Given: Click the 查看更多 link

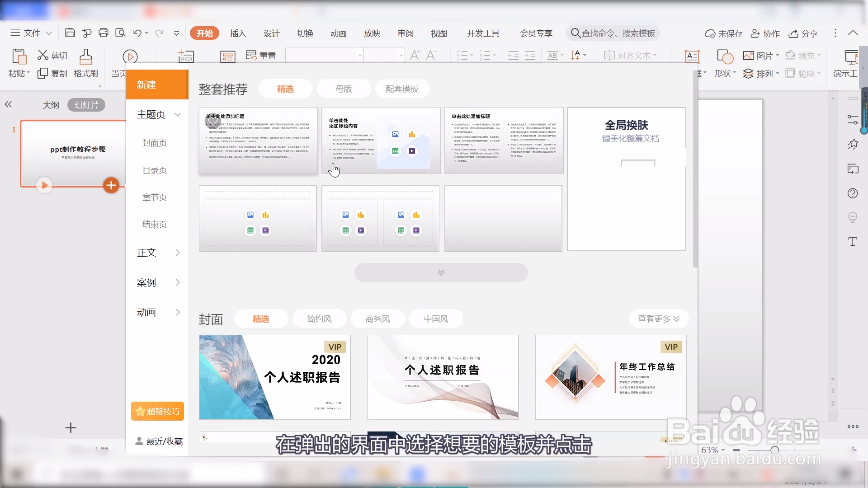Looking at the screenshot, I should point(658,319).
